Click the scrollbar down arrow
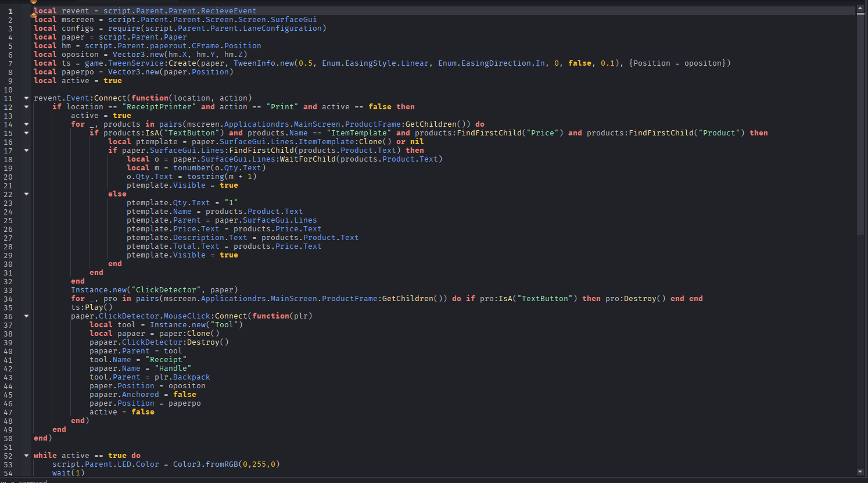 (860, 471)
